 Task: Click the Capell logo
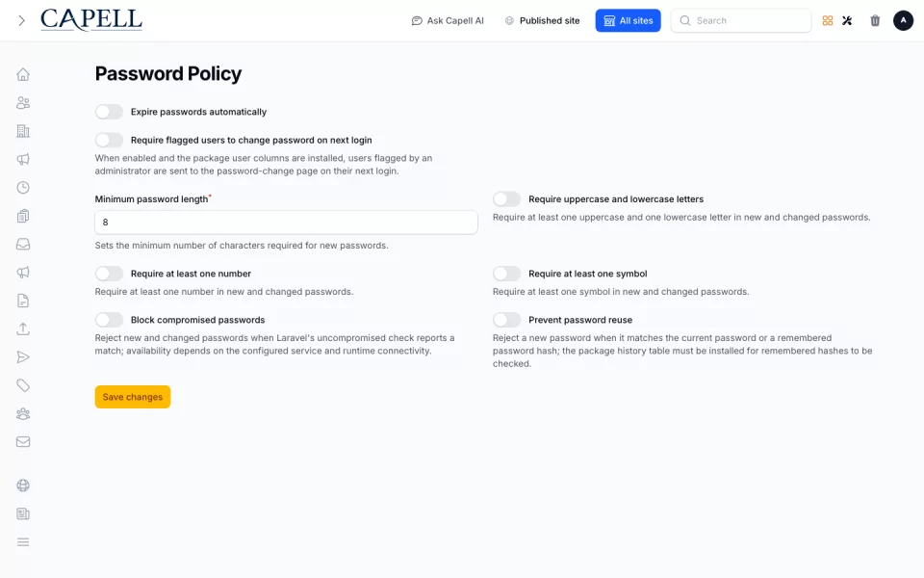click(x=91, y=20)
